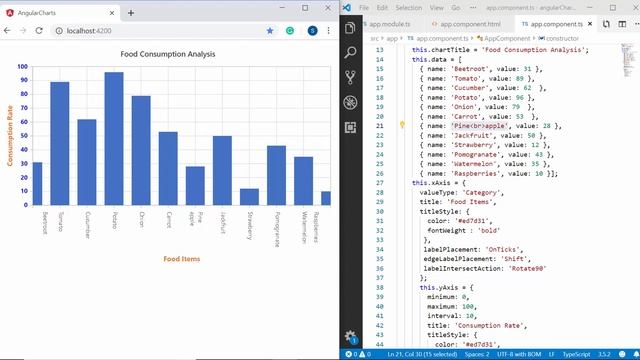Screen dimensions: 640x360
Task: Open the Edit menu in VS Code
Action: point(382,8)
